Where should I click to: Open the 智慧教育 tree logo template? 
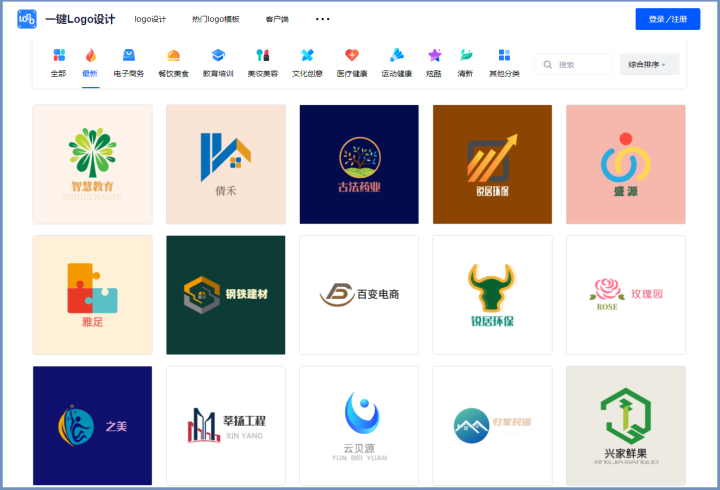[93, 164]
